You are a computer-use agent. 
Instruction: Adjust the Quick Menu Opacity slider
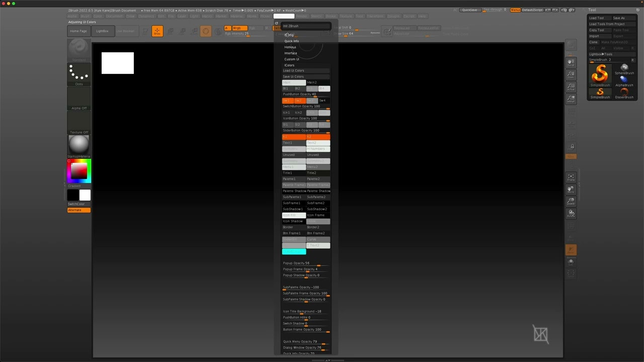coord(306,342)
